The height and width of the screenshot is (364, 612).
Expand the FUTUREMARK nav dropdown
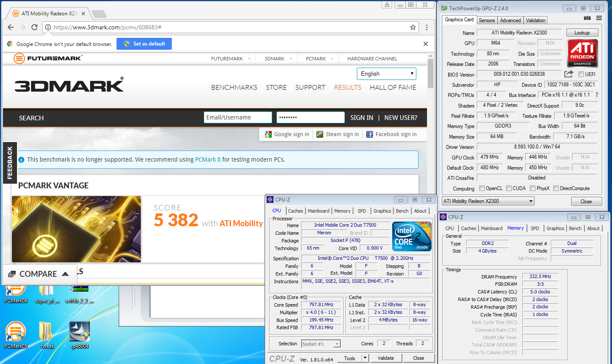point(249,59)
